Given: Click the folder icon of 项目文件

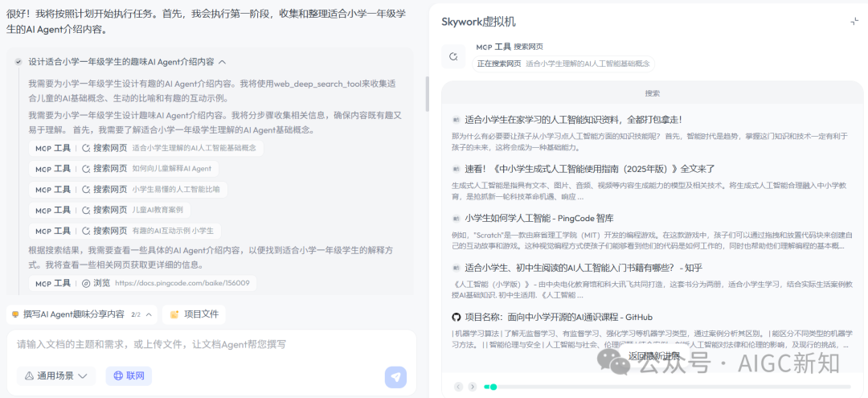Looking at the screenshot, I should [x=174, y=314].
